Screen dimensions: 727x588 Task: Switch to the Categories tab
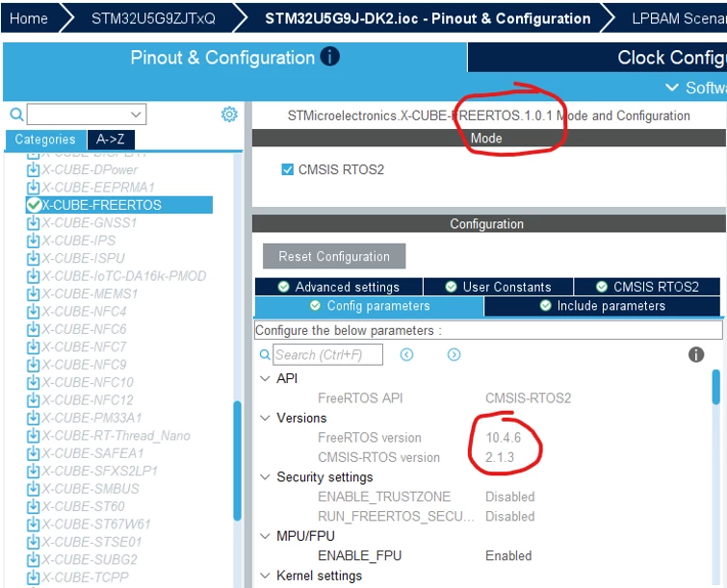point(45,140)
